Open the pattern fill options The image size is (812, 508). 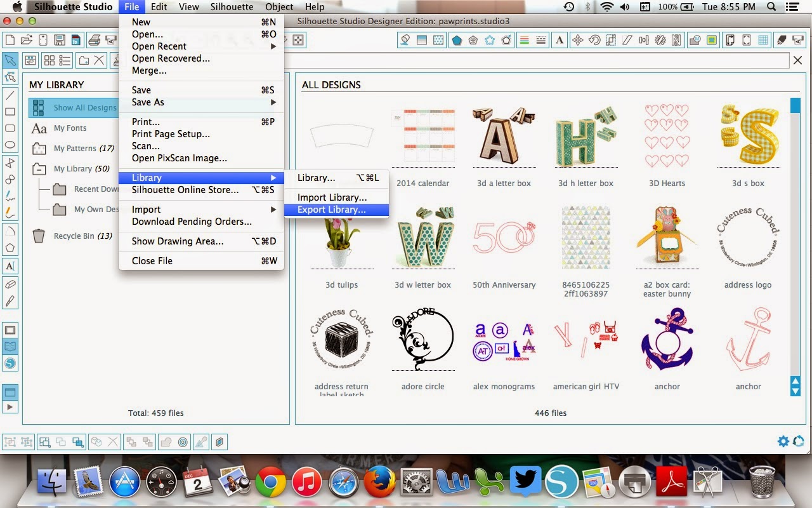coord(439,41)
